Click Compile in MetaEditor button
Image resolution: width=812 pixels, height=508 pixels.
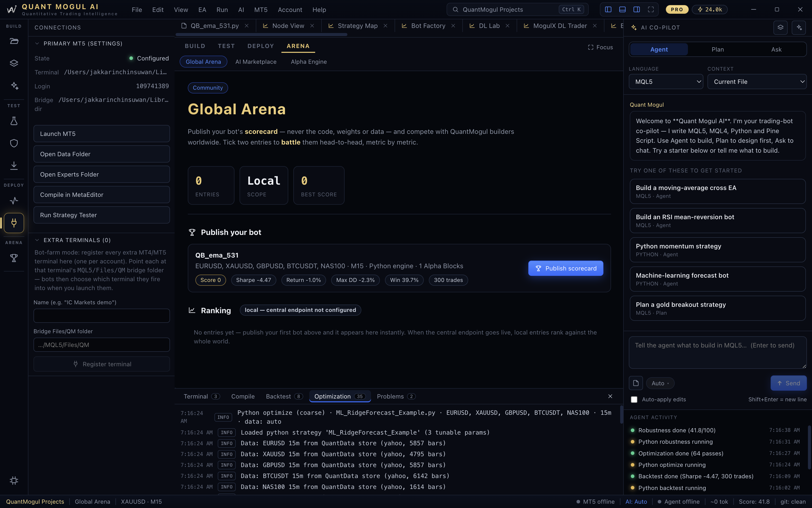(102, 195)
